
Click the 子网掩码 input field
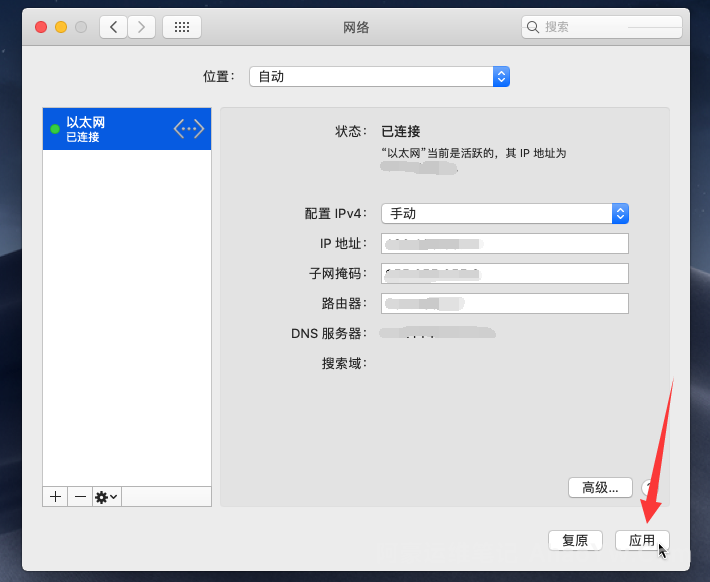(x=505, y=274)
